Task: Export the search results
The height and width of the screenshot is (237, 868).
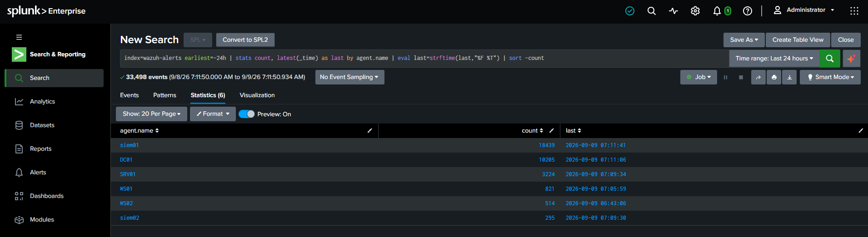Action: pos(789,77)
